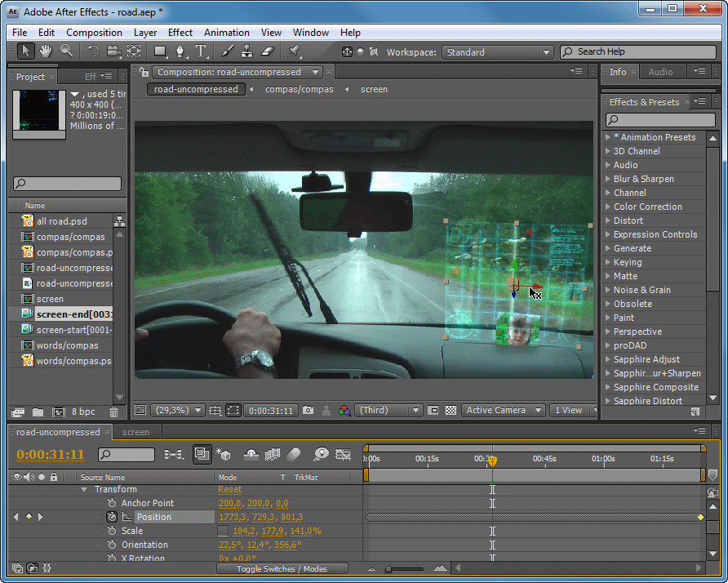This screenshot has height=583, width=728.
Task: Select the Eraser tool
Action: [268, 51]
